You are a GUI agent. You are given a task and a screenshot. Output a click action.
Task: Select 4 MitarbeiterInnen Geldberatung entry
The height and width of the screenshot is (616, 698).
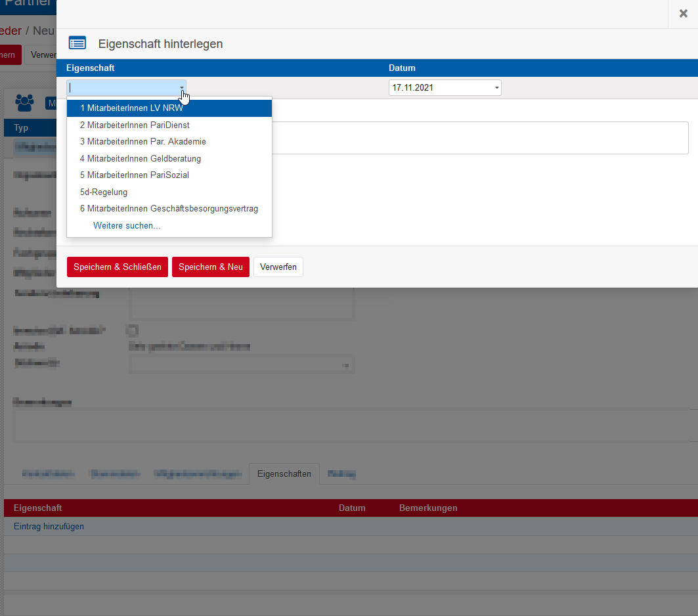pos(140,158)
